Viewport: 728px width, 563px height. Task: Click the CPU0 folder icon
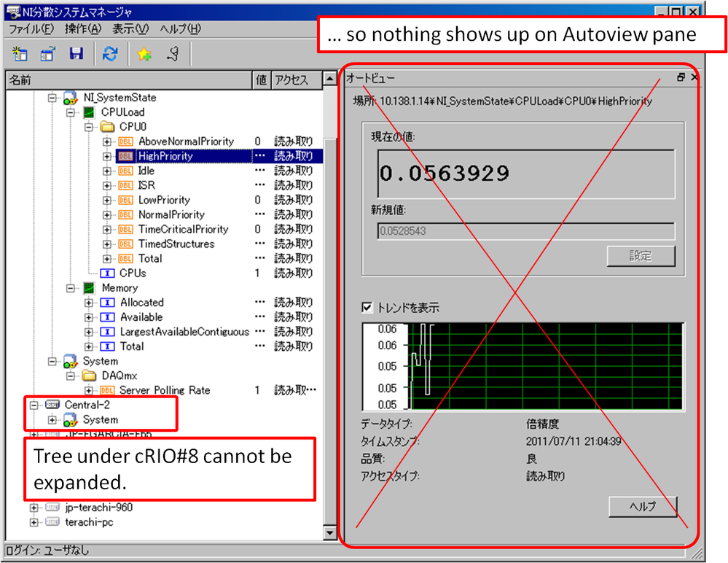(x=107, y=127)
